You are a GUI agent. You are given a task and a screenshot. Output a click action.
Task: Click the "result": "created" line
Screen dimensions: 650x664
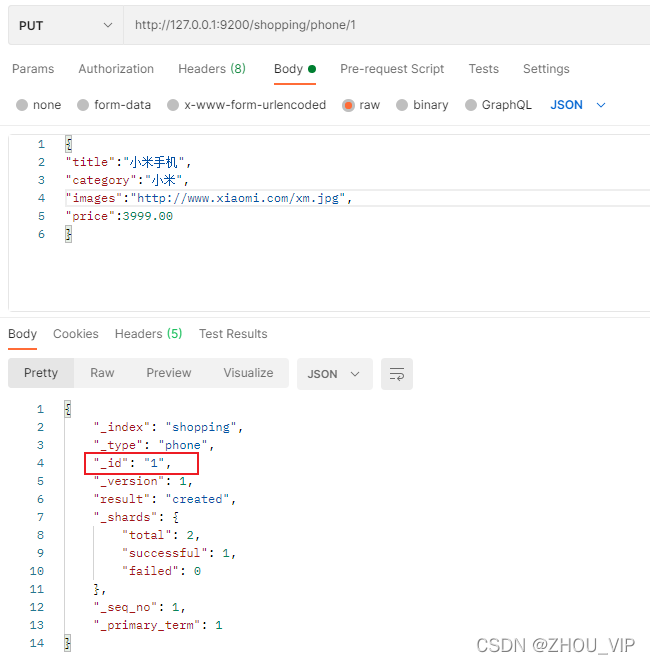(165, 499)
